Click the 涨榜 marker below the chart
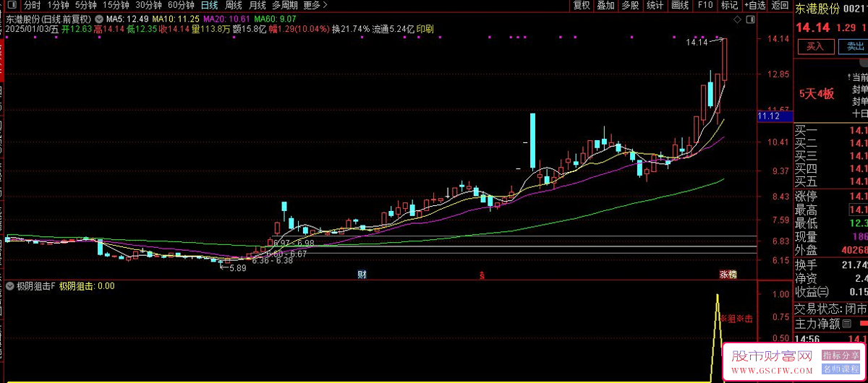 pyautogui.click(x=727, y=275)
